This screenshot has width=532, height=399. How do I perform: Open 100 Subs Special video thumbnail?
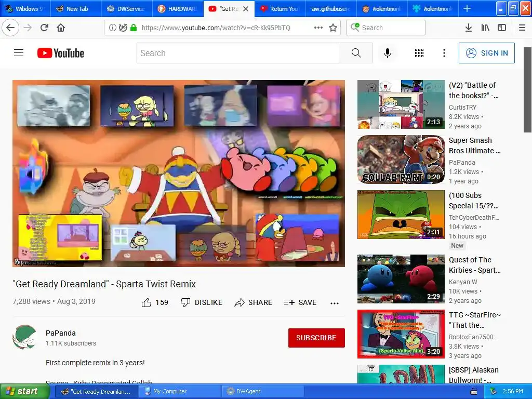pyautogui.click(x=401, y=215)
